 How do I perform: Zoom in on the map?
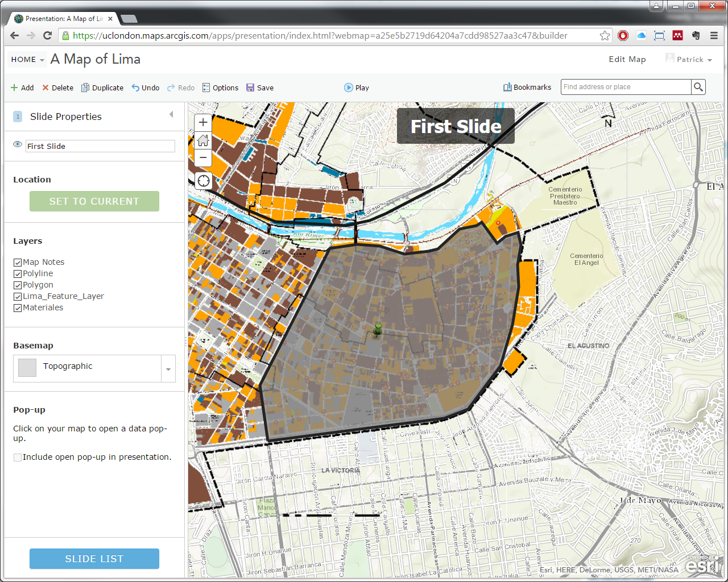coord(203,122)
